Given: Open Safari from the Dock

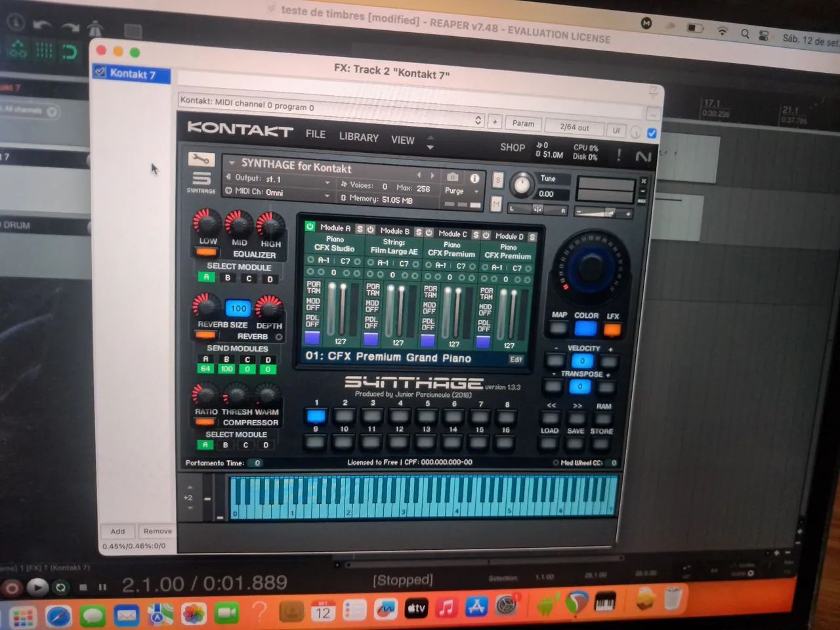Looking at the screenshot, I should tap(58, 616).
